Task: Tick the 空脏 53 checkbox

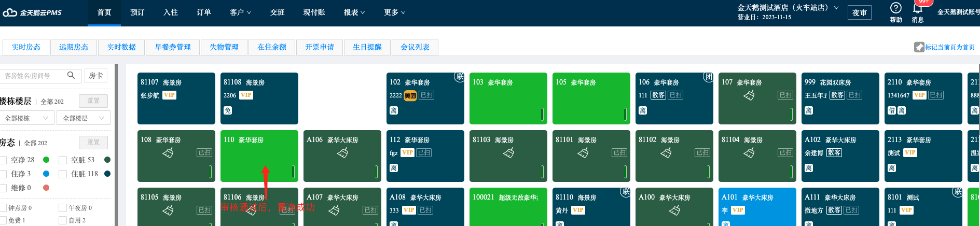Action: 63,160
